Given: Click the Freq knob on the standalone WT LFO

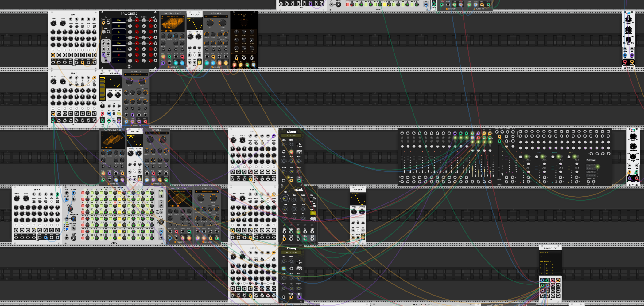Looking at the screenshot, I should 354,212.
